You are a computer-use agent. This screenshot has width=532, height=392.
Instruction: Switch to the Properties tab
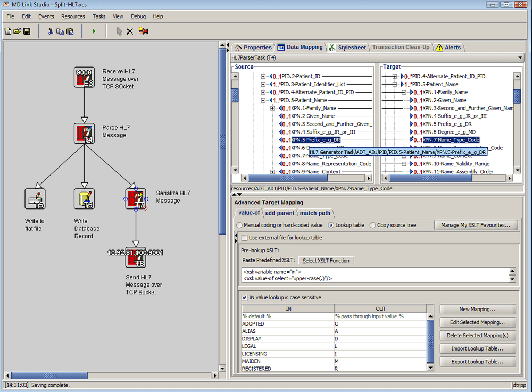tap(254, 47)
